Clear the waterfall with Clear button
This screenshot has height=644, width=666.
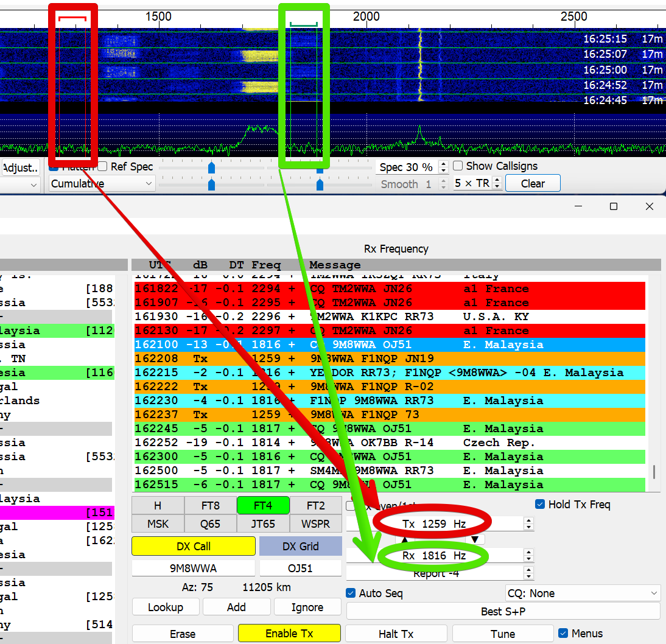point(533,183)
